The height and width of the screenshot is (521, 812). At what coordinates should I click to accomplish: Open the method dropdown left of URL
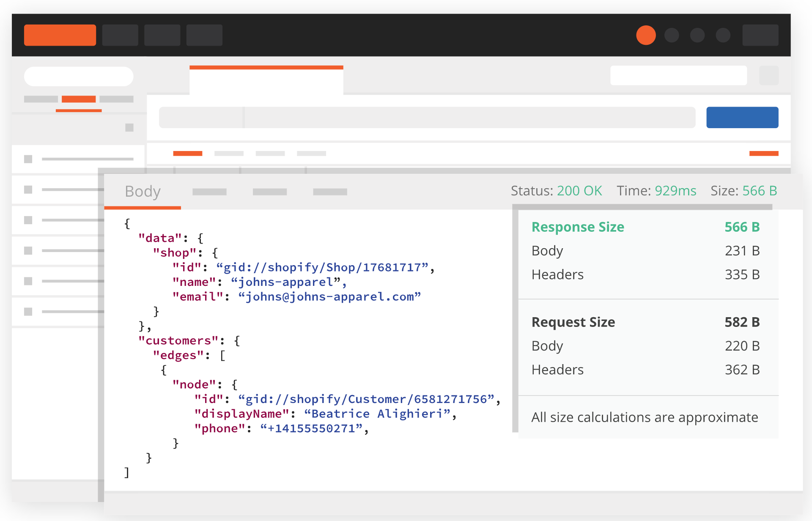coord(201,117)
